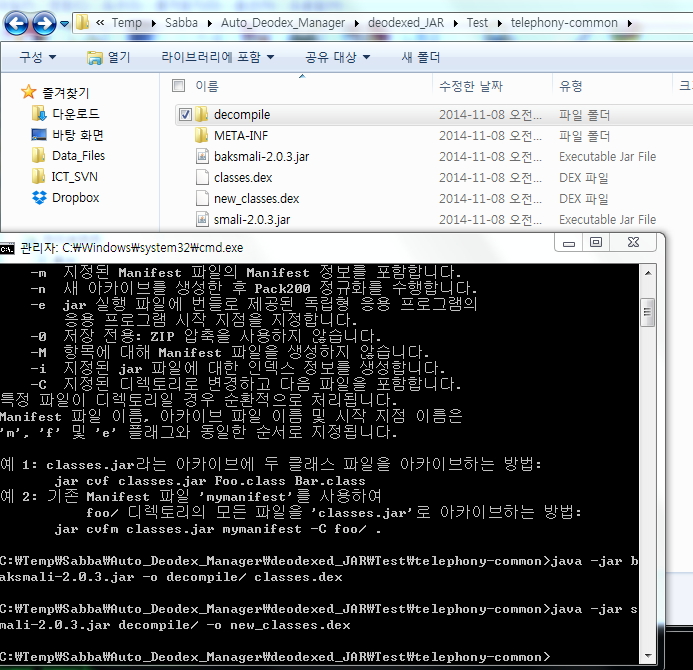The width and height of the screenshot is (693, 670).
Task: Click Executable Jar File type of baksmali
Action: pos(607,156)
